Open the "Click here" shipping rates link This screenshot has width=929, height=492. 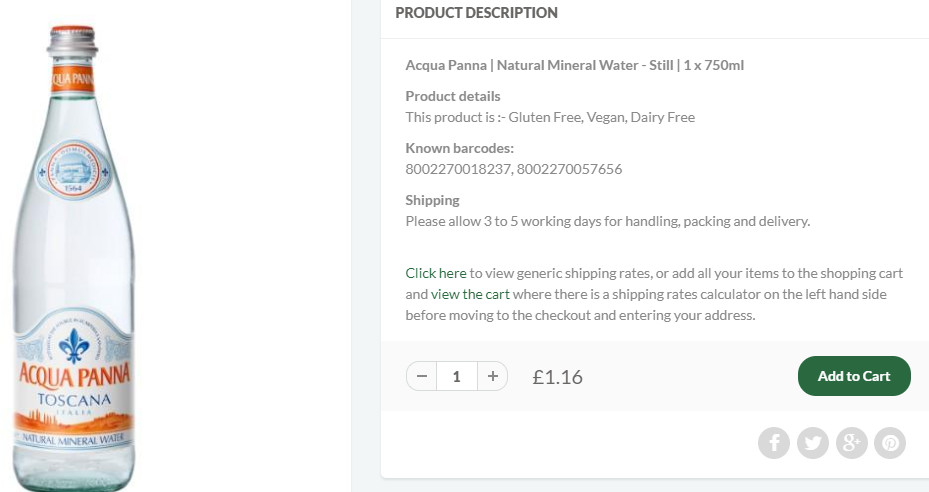click(x=436, y=273)
